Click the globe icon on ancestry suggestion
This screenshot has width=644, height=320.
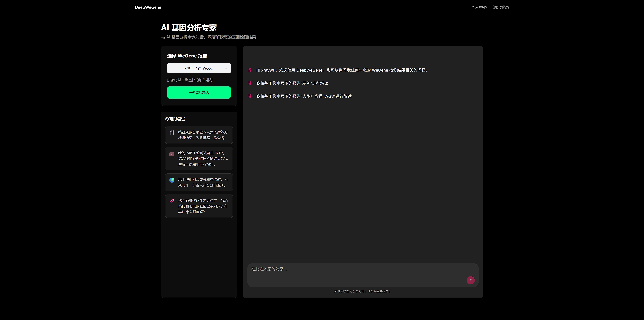[172, 180]
